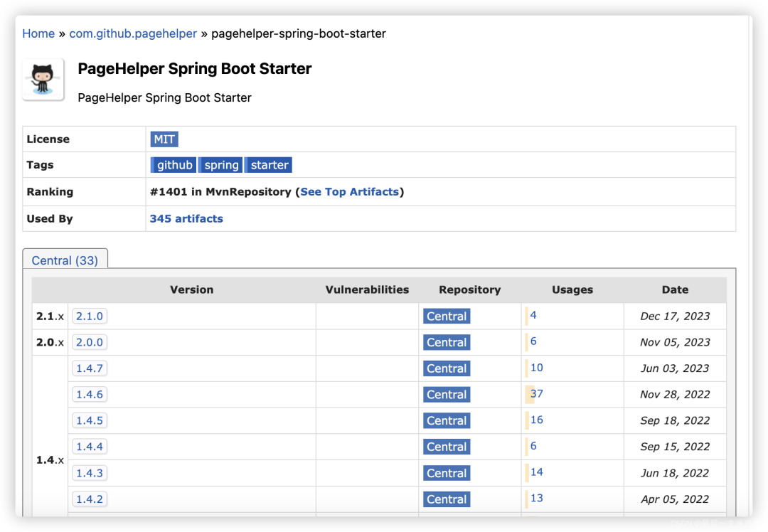The height and width of the screenshot is (532, 768).
Task: Select the github tag badge
Action: pos(173,164)
